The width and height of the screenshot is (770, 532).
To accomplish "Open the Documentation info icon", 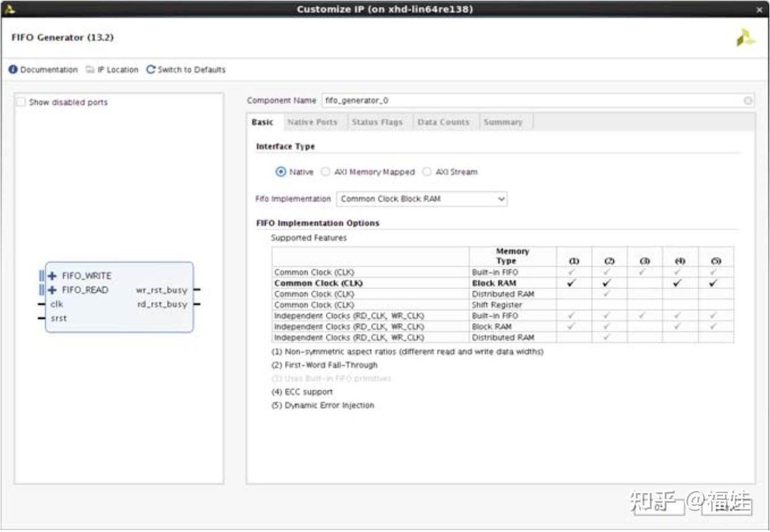I will click(13, 70).
